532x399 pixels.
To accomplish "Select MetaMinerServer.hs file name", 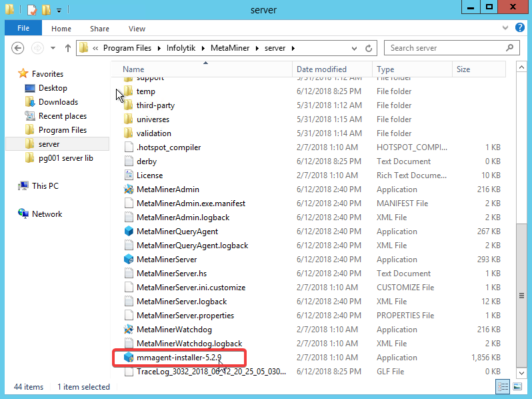I will [x=172, y=274].
